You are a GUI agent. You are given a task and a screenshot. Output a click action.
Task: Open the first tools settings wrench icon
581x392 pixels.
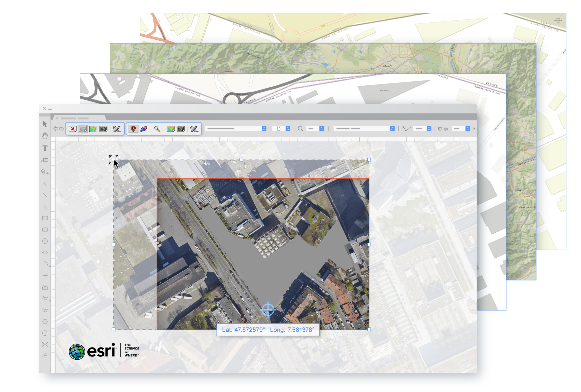tap(117, 129)
